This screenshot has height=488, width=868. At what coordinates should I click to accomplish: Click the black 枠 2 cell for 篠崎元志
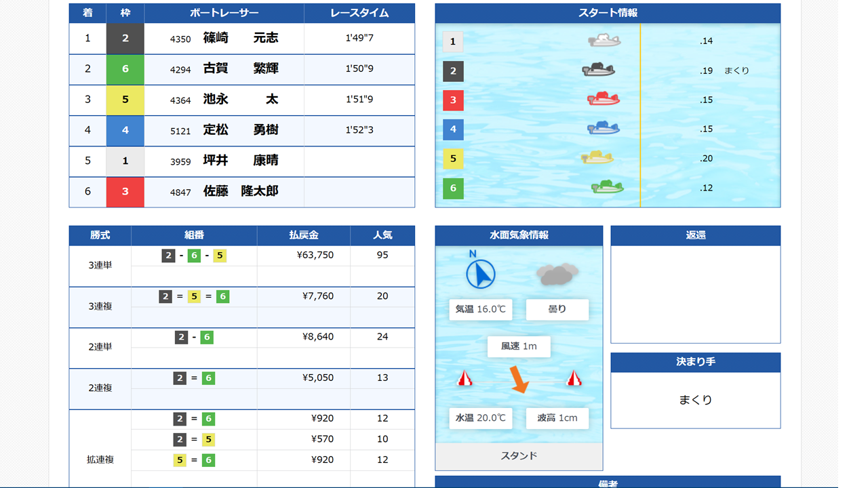tap(125, 39)
